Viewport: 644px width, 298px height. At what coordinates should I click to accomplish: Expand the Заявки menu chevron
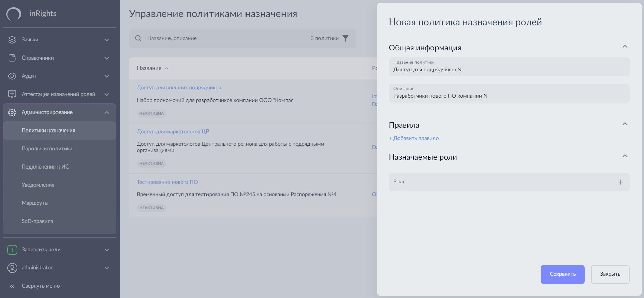[x=107, y=40]
